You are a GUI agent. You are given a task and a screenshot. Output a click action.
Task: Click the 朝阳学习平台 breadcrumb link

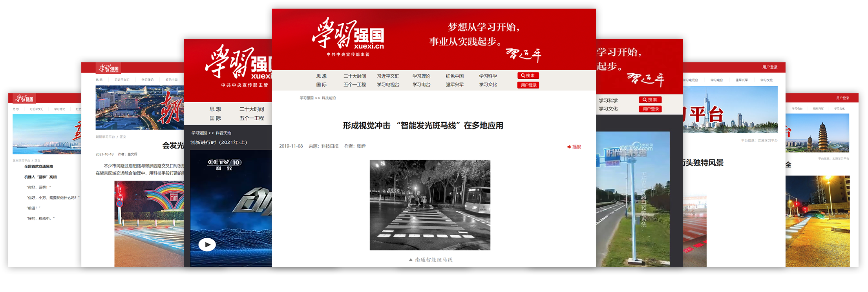[x=105, y=137]
